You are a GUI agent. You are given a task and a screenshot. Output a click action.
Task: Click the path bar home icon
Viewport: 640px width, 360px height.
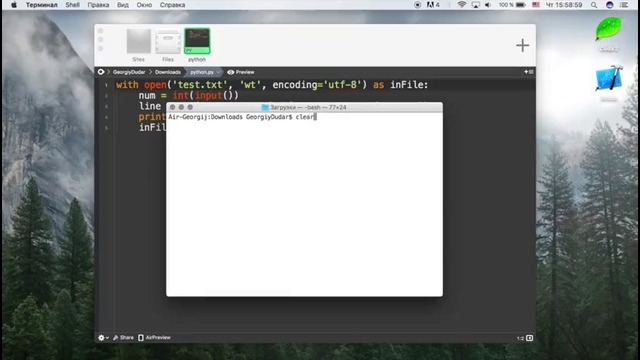[101, 72]
